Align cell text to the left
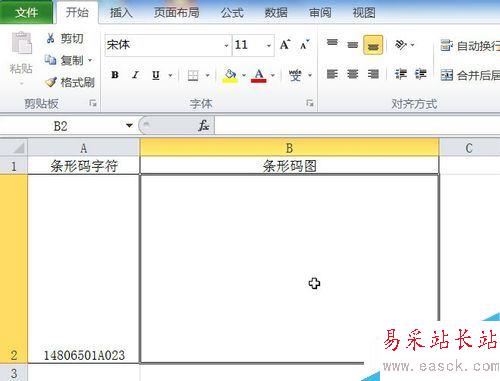This screenshot has height=381, width=500. [x=332, y=74]
